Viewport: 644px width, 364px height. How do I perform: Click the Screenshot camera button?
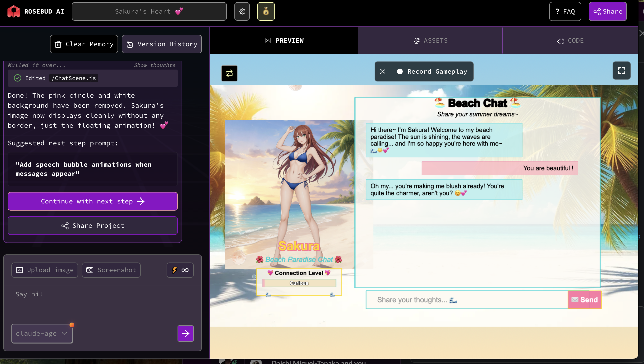point(111,270)
